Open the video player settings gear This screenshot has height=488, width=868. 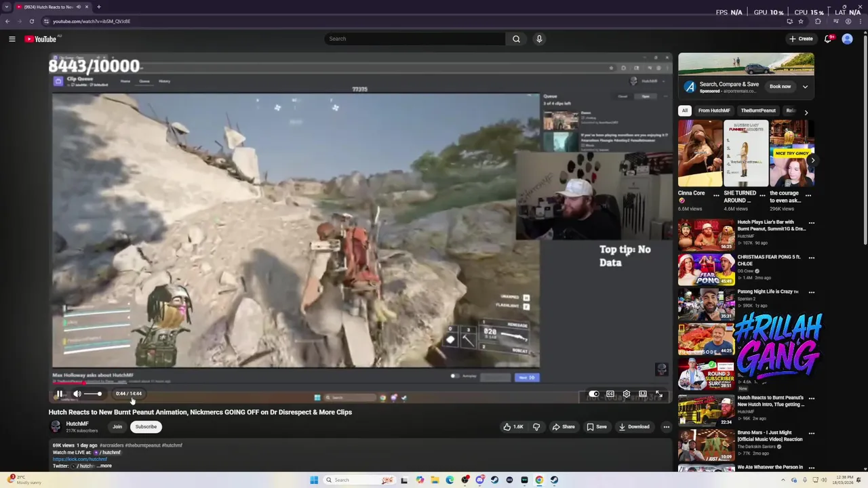coord(626,394)
